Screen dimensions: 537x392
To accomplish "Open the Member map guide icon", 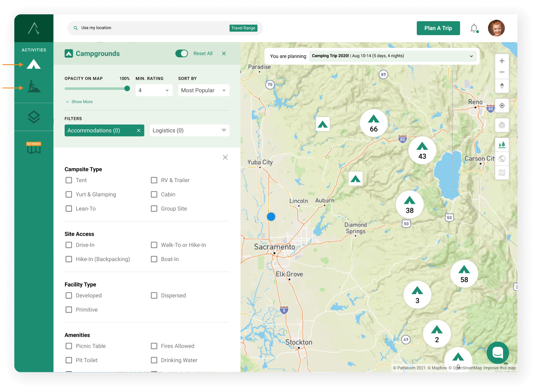I will (x=34, y=148).
